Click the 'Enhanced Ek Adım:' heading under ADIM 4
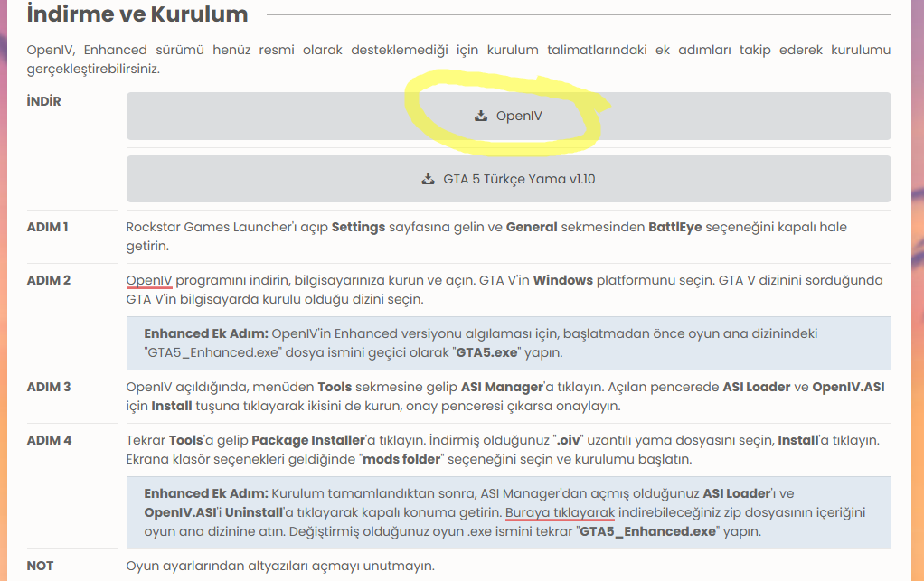 point(206,493)
